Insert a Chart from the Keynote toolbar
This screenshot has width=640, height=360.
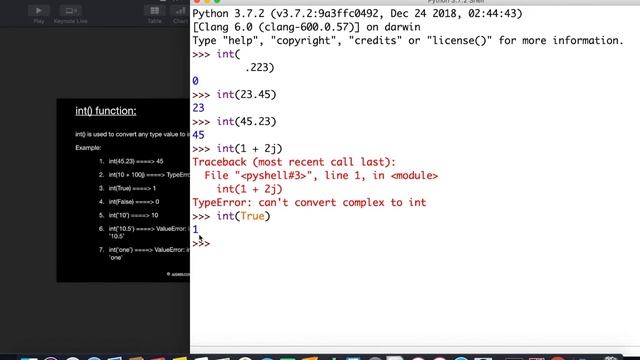[180, 11]
